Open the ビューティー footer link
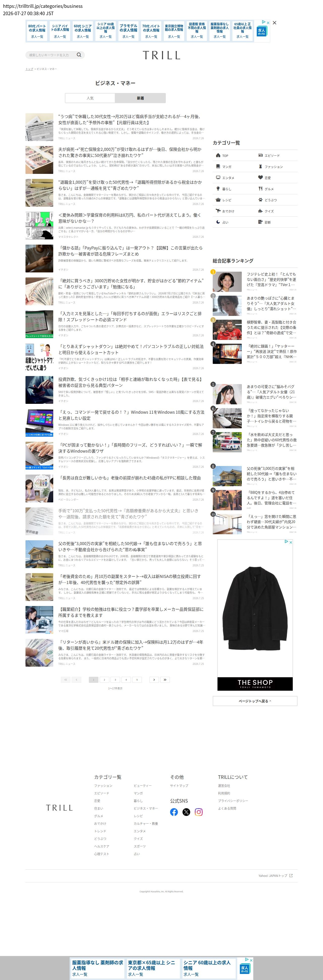Screen dimensions: 323x980 [143, 786]
